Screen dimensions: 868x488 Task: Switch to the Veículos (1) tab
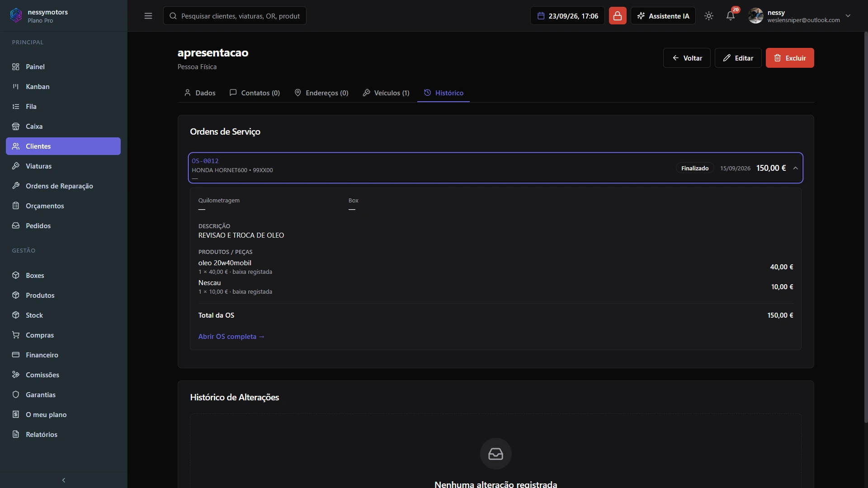coord(386,93)
